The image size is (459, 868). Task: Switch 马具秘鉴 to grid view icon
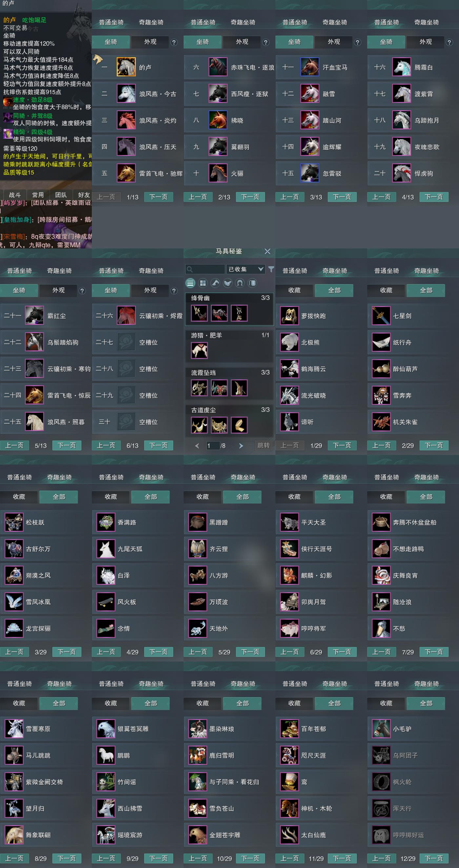(203, 283)
